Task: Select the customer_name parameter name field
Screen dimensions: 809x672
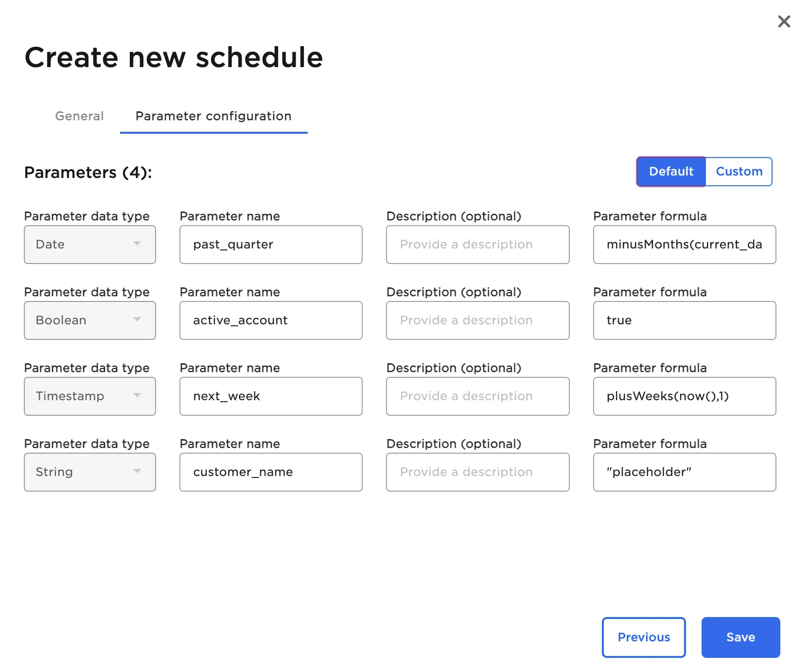Action: [271, 472]
